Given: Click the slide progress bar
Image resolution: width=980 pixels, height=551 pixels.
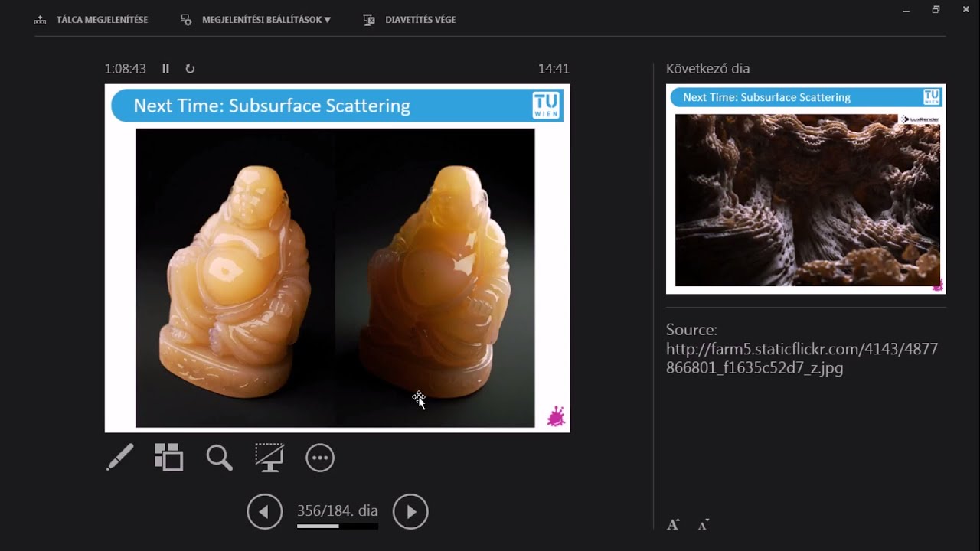Looking at the screenshot, I should tap(337, 527).
